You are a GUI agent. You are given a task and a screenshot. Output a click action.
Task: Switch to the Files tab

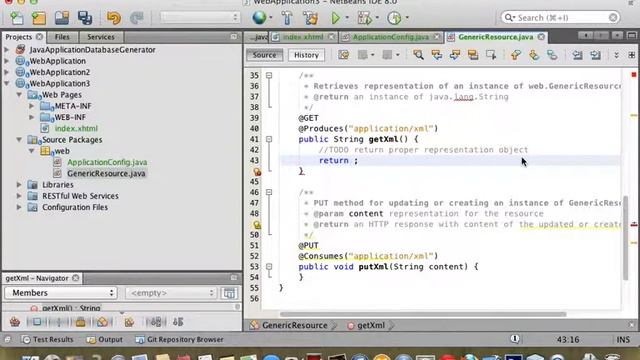pos(62,37)
